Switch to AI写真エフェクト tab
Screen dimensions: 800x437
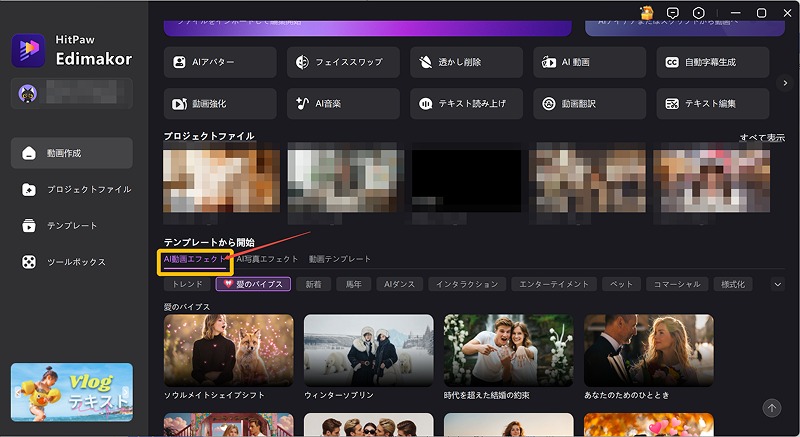(x=267, y=259)
